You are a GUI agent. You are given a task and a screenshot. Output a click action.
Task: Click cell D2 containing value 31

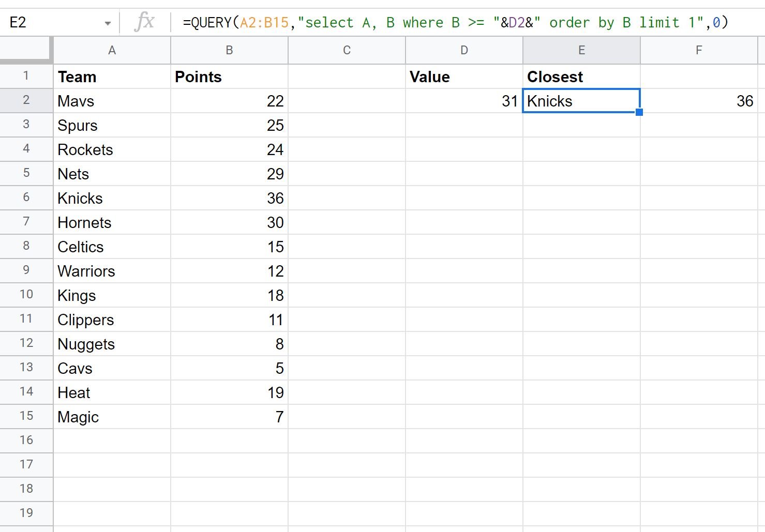pos(464,101)
